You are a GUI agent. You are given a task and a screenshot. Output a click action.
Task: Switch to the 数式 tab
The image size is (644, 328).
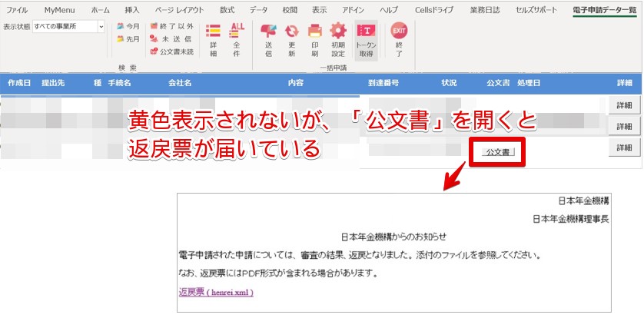(227, 10)
